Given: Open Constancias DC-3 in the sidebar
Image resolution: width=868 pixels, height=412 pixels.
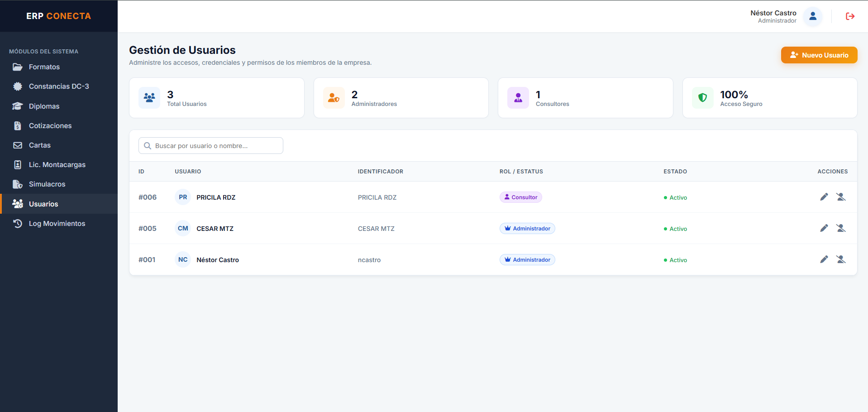Looking at the screenshot, I should click(x=59, y=86).
